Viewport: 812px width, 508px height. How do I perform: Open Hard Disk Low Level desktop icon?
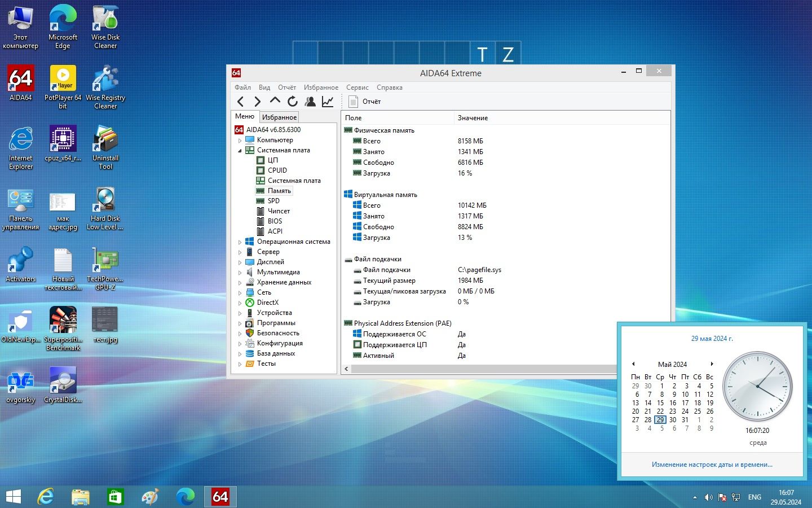click(x=105, y=208)
